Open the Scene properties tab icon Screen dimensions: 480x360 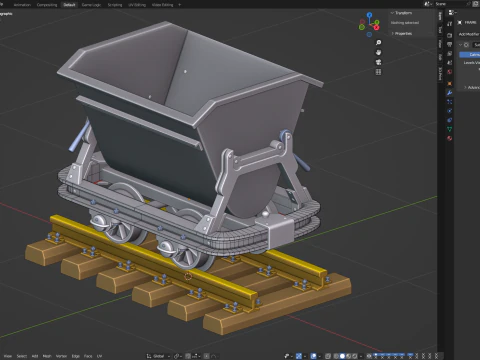450,63
